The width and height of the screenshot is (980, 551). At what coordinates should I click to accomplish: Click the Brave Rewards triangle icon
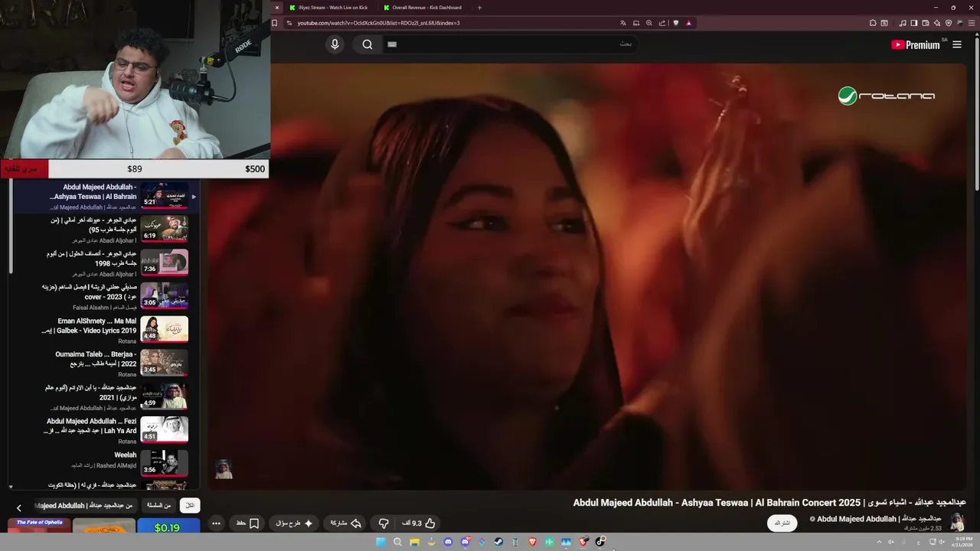(x=688, y=23)
